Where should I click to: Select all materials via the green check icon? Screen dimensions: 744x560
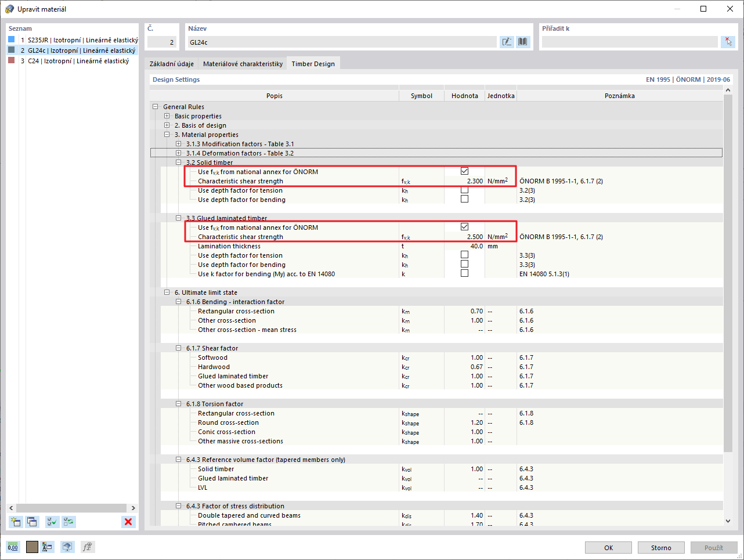pyautogui.click(x=52, y=522)
